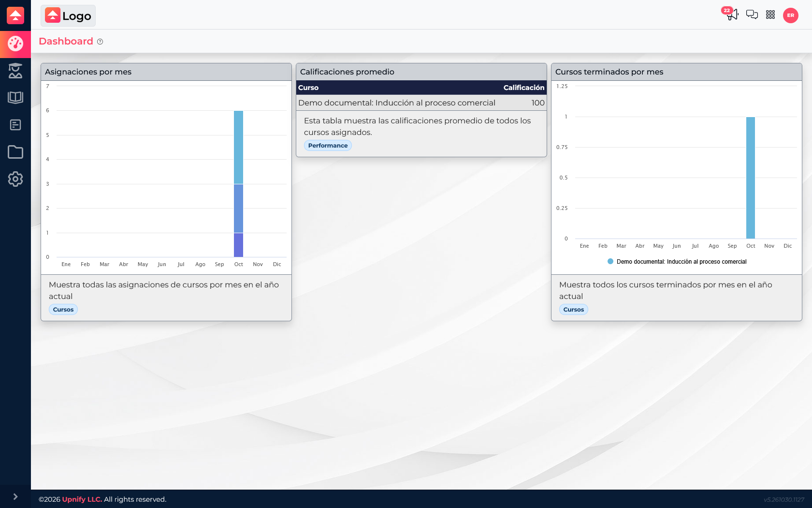The width and height of the screenshot is (812, 508).
Task: Click the version number v5.261030.1127
Action: click(x=784, y=500)
